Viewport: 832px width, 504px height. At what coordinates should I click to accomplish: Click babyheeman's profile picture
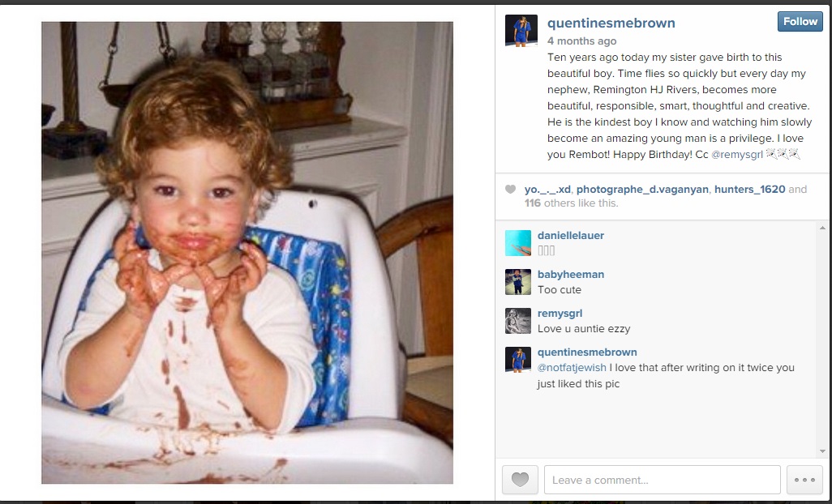(518, 282)
